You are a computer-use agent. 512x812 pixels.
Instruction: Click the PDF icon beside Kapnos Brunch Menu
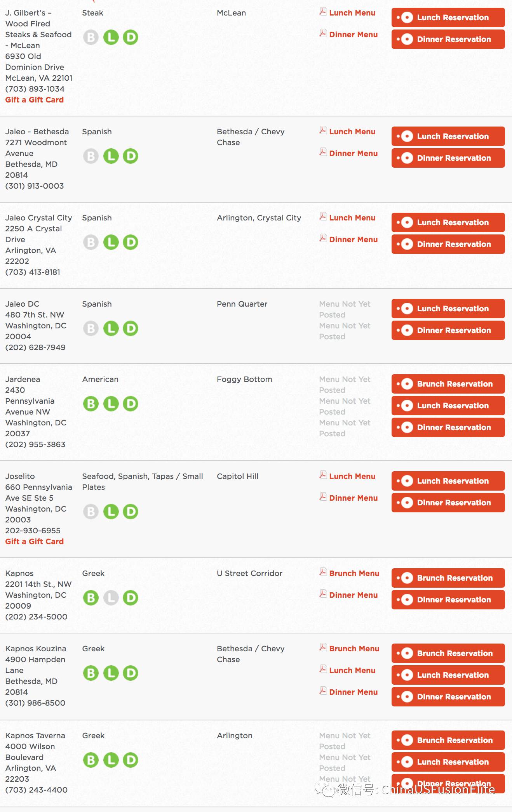click(x=323, y=572)
